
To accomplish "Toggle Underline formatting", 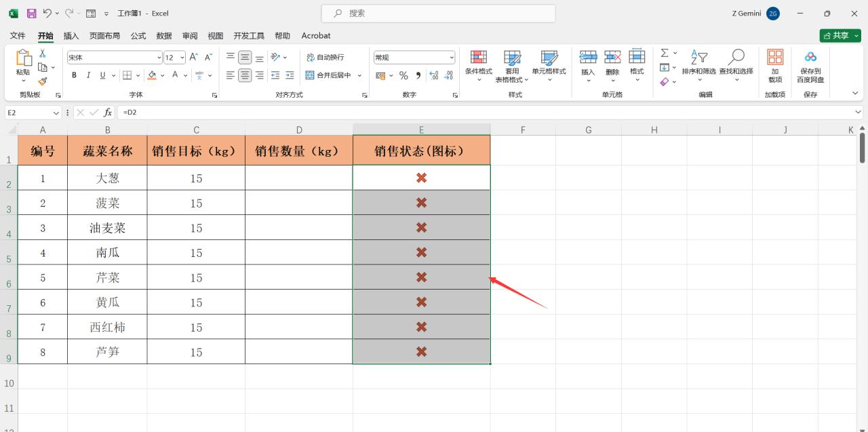I will pyautogui.click(x=103, y=75).
